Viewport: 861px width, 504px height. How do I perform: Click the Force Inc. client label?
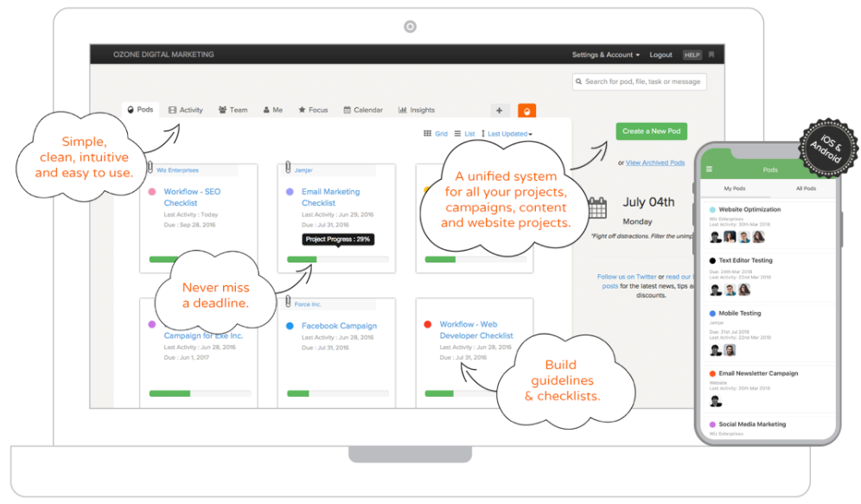click(x=308, y=304)
